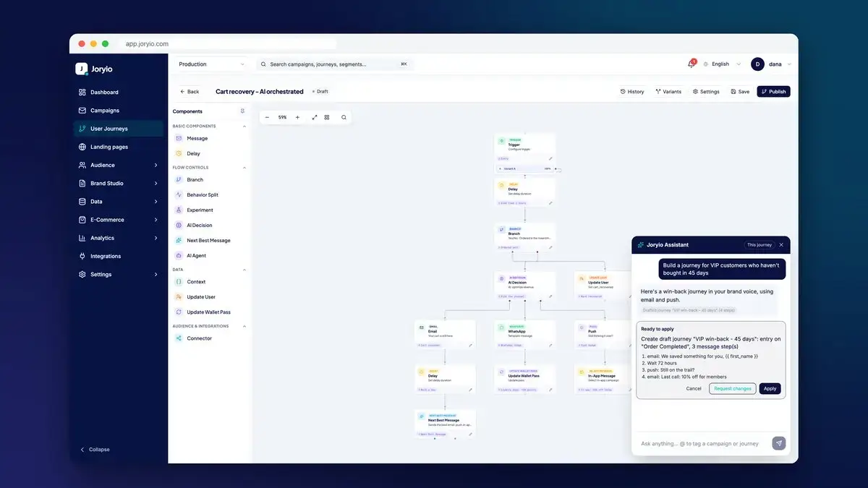The width and height of the screenshot is (868, 488).
Task: Collapse the Basic Components section
Action: point(244,127)
